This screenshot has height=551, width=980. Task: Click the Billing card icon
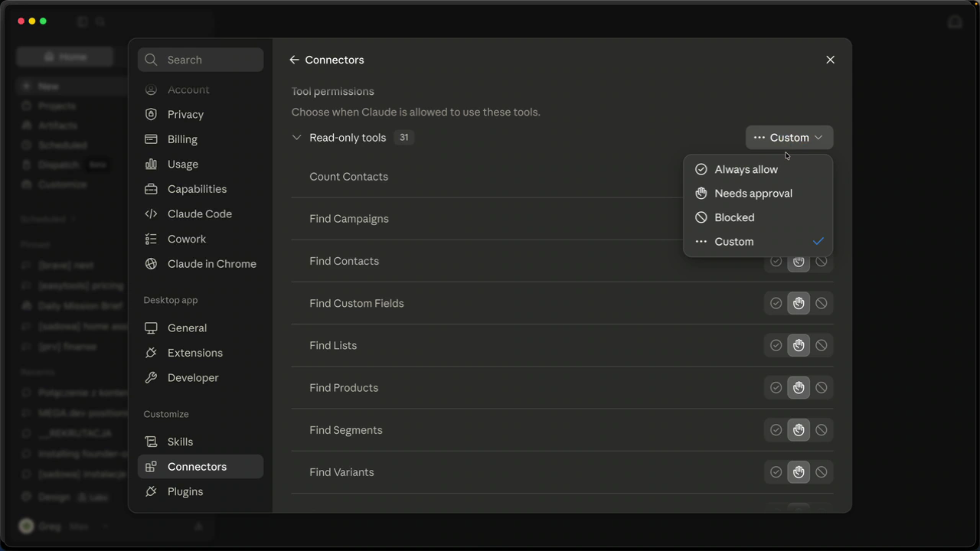point(151,139)
